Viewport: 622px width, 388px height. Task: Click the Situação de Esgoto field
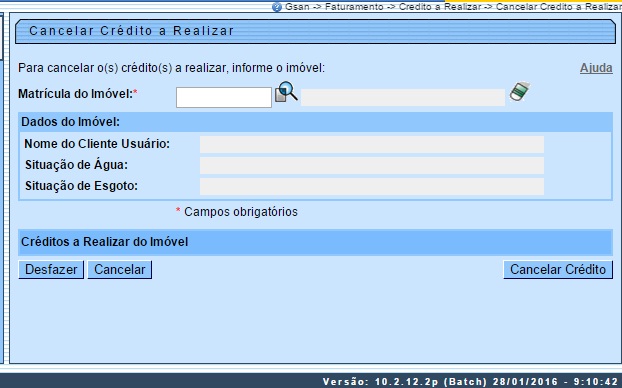click(372, 186)
